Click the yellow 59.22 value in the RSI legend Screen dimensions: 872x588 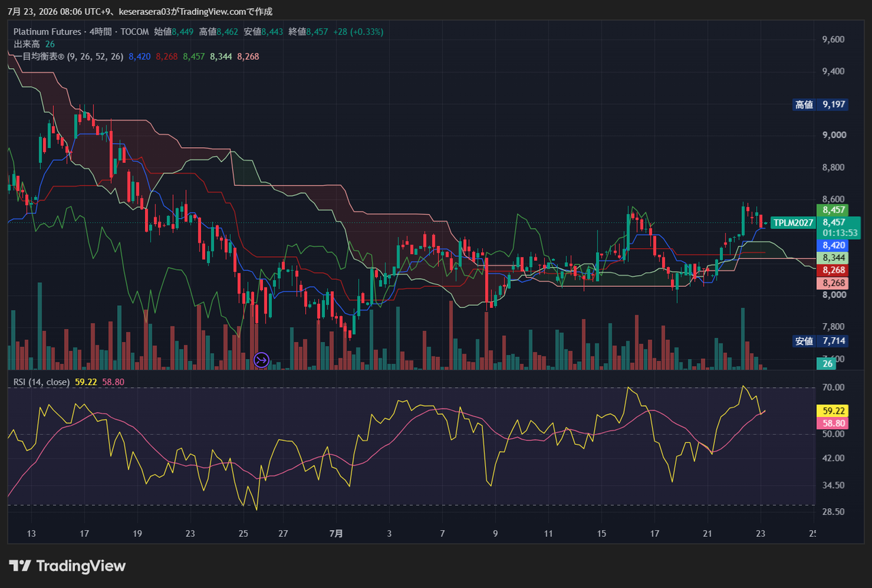tap(86, 382)
